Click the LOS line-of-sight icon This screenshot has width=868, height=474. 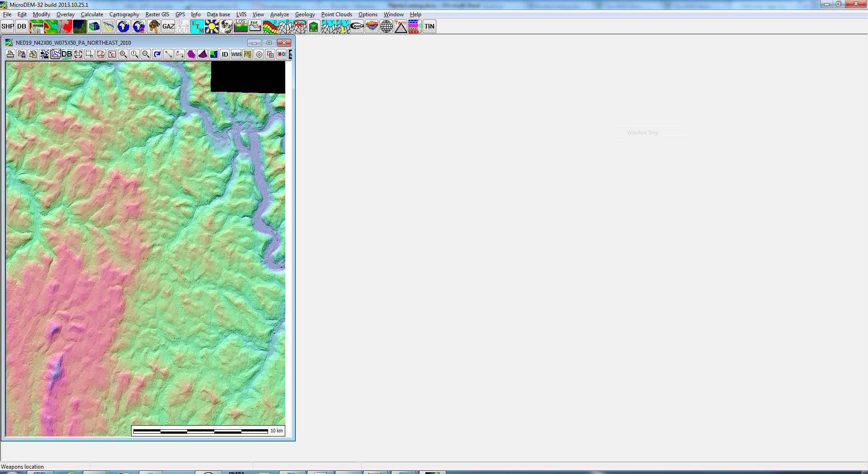tap(241, 27)
